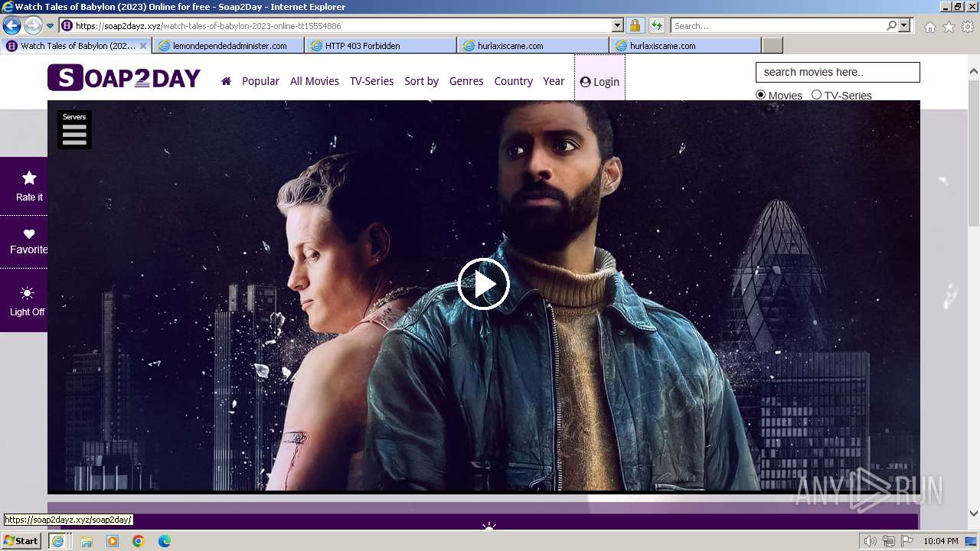The width and height of the screenshot is (980, 551).
Task: Add movie to Favorite with heart icon
Action: tap(29, 234)
